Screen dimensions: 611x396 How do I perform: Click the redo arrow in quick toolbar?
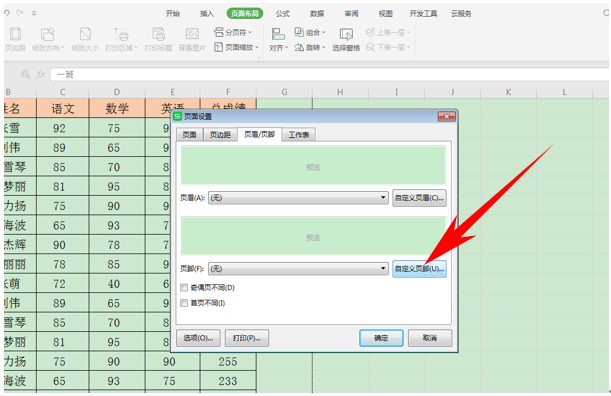[20, 13]
